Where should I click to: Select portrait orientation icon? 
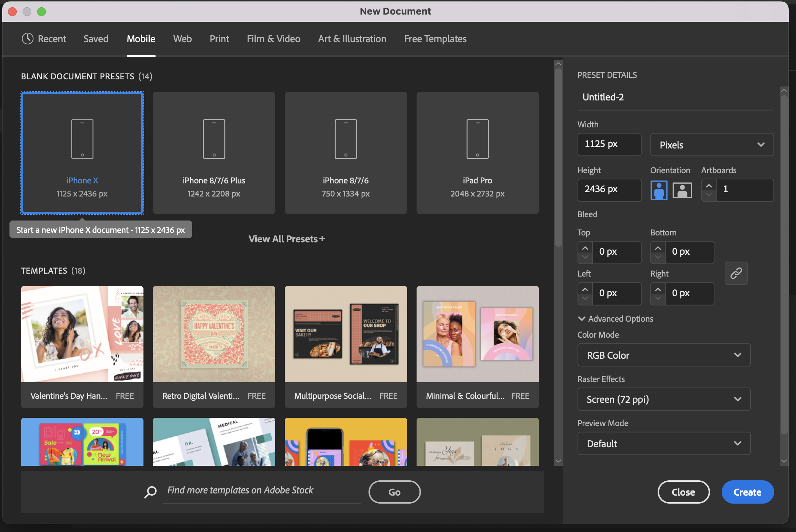(659, 190)
